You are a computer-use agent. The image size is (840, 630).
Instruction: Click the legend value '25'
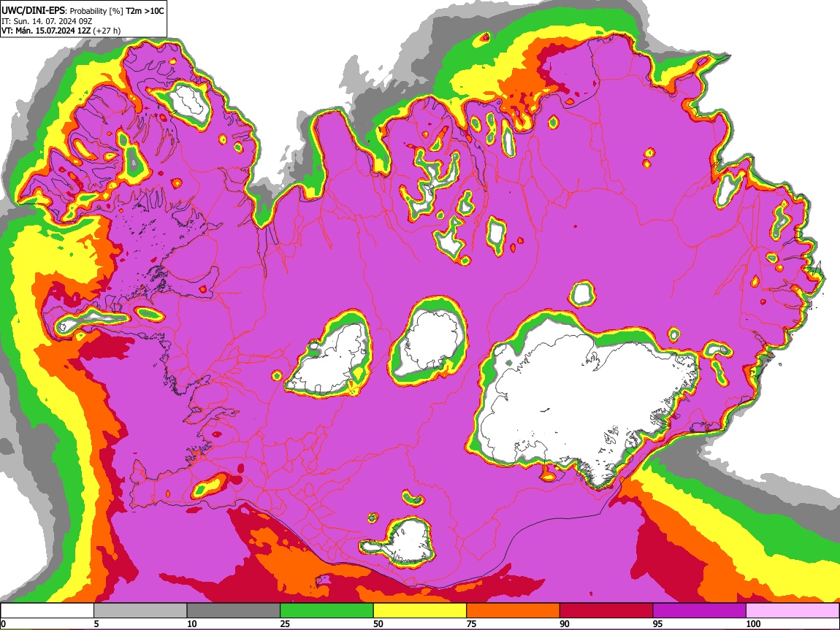pos(285,623)
